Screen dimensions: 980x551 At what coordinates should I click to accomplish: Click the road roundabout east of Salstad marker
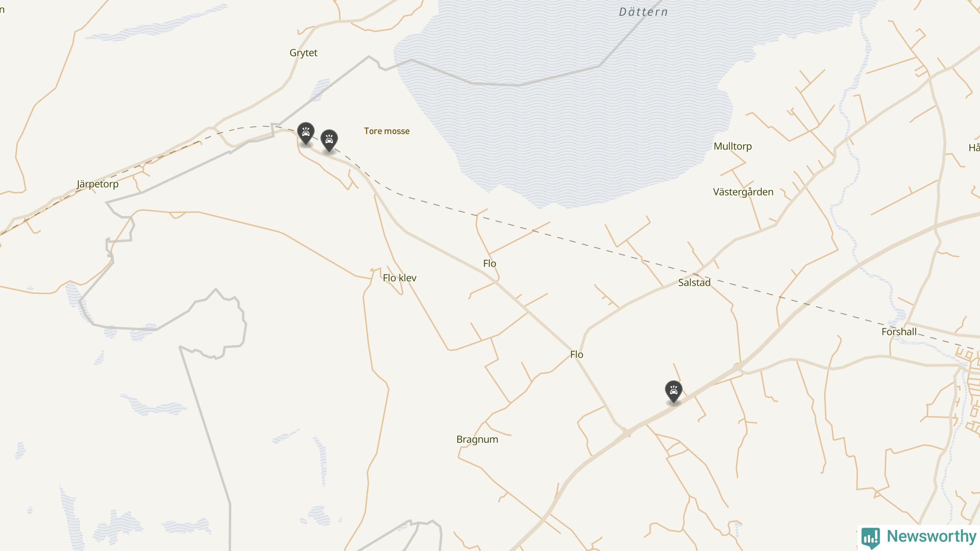point(738,367)
